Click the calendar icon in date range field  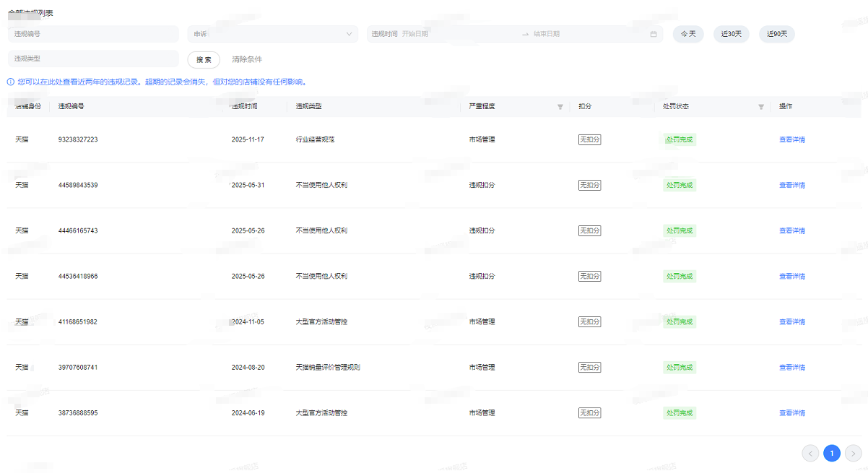654,34
